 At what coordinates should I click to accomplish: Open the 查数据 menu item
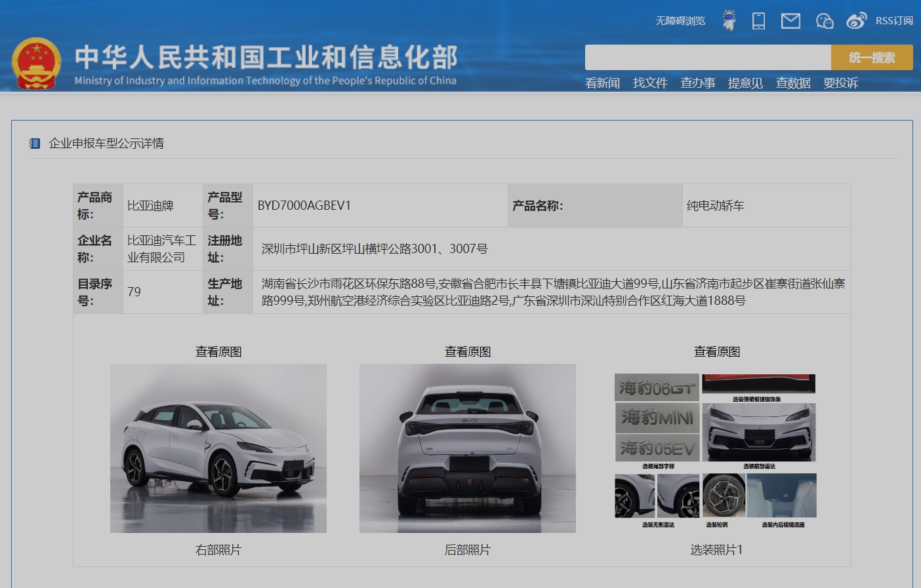click(793, 83)
